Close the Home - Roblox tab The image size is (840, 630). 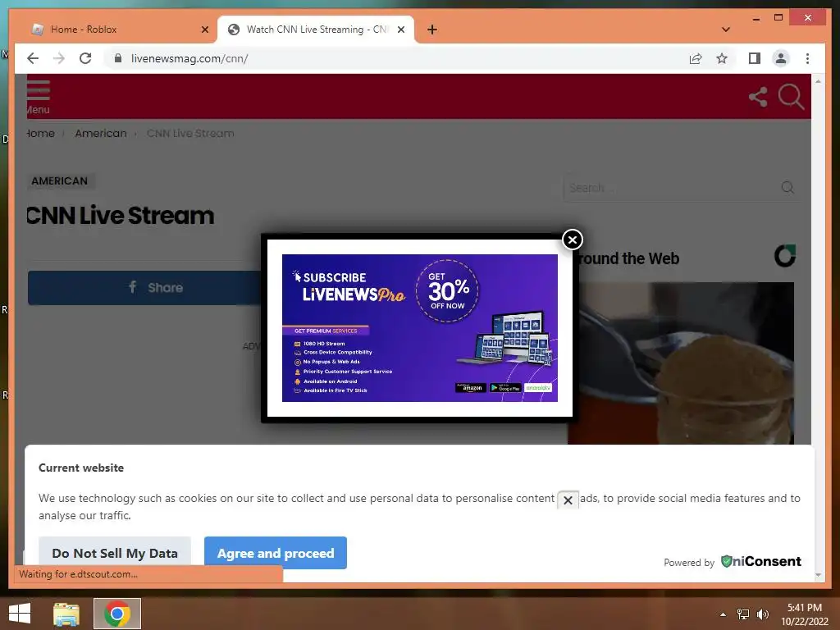204,30
